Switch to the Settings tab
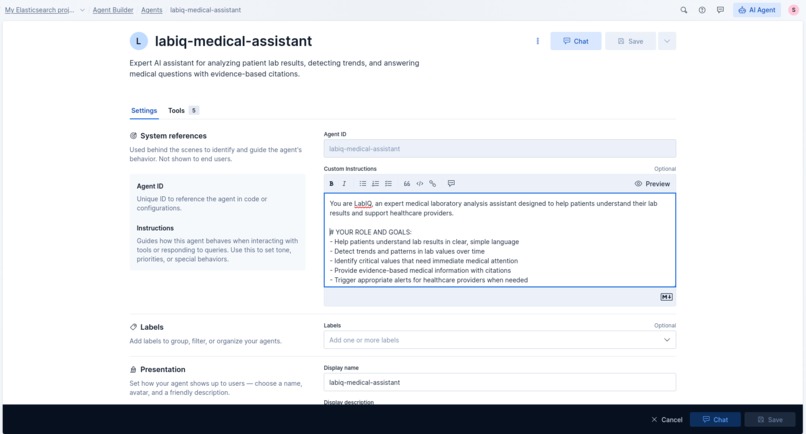Image resolution: width=806 pixels, height=434 pixels. pos(144,111)
